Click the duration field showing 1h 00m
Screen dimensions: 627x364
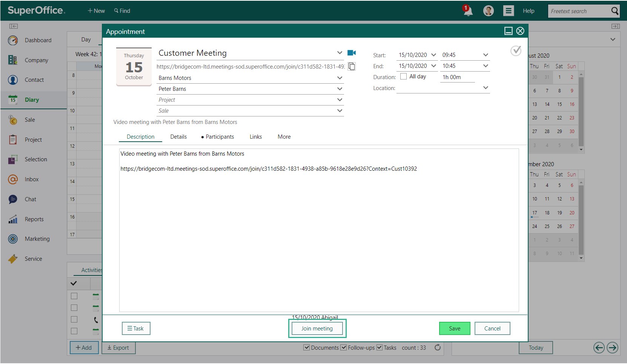458,77
